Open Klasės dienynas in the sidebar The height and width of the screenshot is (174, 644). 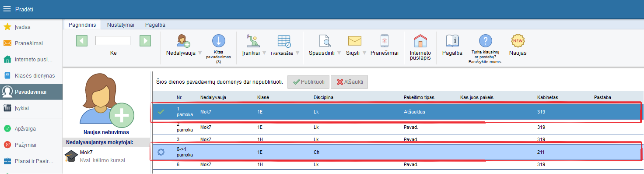click(x=31, y=75)
